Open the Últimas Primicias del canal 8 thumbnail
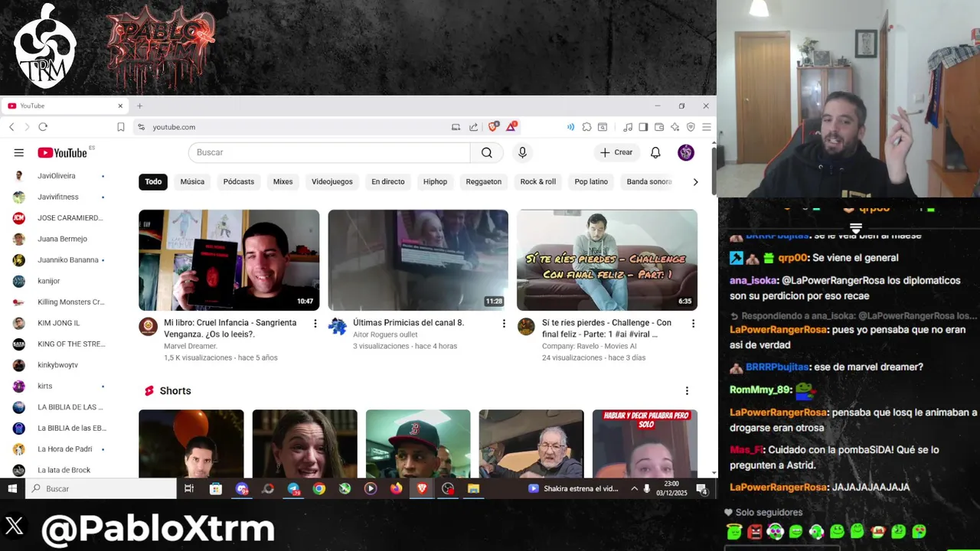 coord(418,260)
